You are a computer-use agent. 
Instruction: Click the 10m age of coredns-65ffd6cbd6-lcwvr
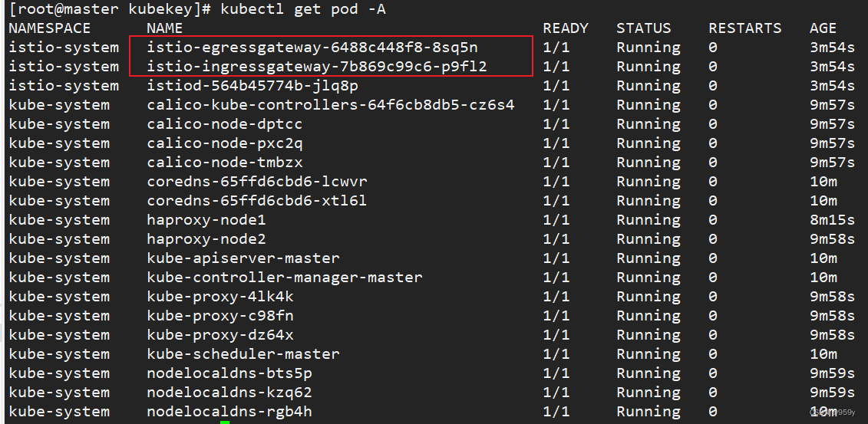[823, 181]
